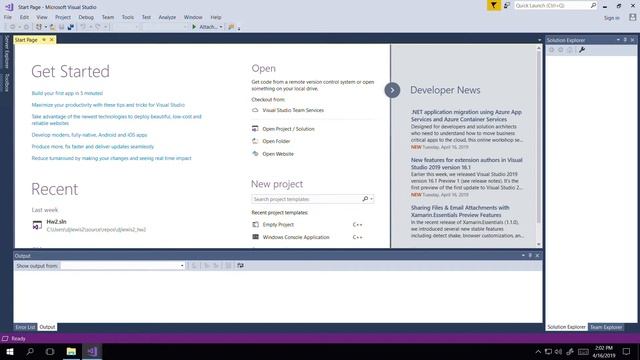640x360 pixels.
Task: Click the Sign in link
Action: 611,18
